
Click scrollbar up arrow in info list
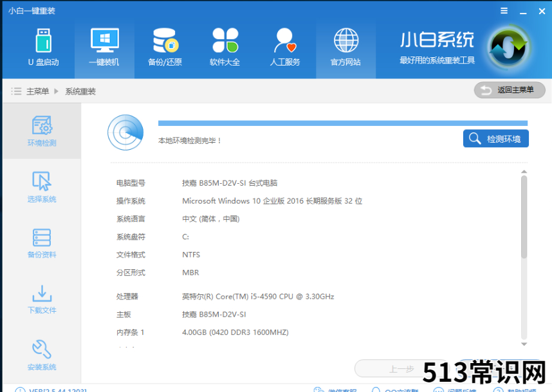tap(524, 172)
